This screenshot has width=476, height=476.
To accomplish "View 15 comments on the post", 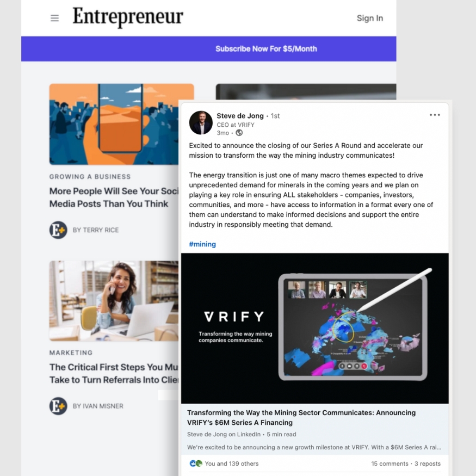I will point(390,463).
